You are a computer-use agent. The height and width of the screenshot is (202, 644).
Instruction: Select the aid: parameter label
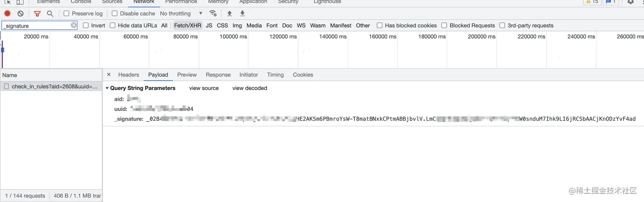pos(119,99)
